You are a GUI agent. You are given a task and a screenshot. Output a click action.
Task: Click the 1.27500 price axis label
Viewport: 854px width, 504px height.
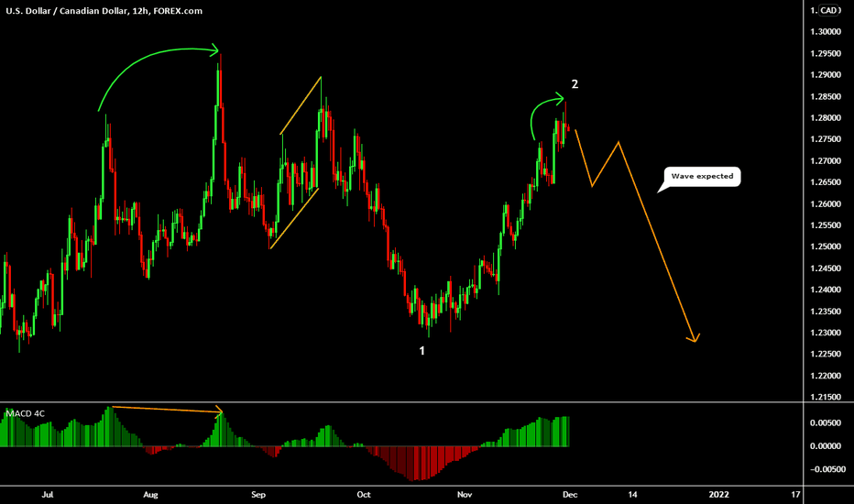(826, 139)
